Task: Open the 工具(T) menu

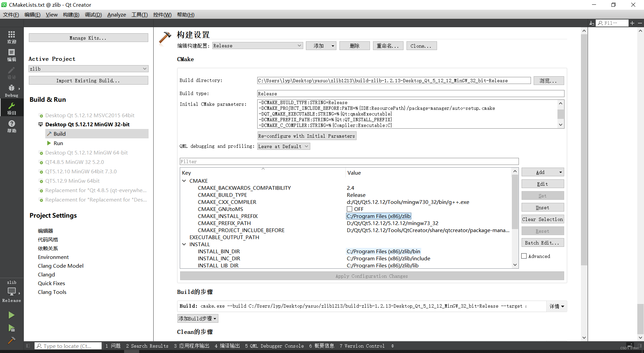Action: click(140, 15)
